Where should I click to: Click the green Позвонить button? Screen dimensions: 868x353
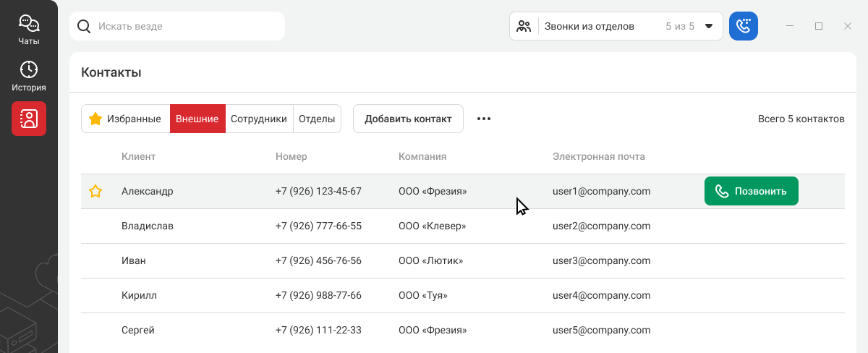(751, 192)
